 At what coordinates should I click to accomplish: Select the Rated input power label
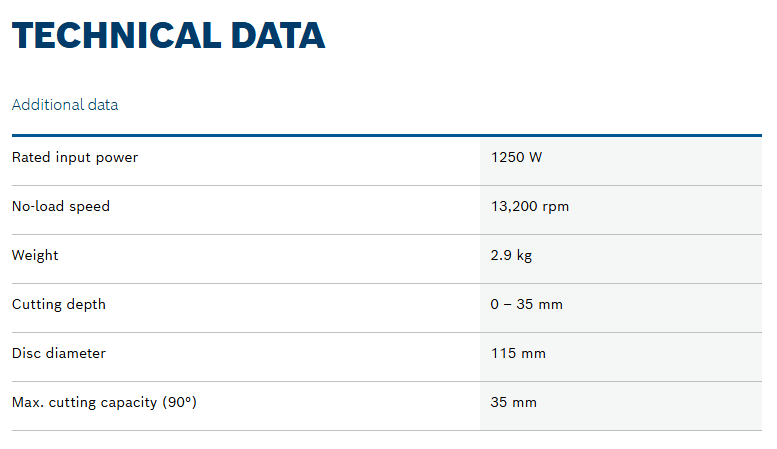coord(75,157)
